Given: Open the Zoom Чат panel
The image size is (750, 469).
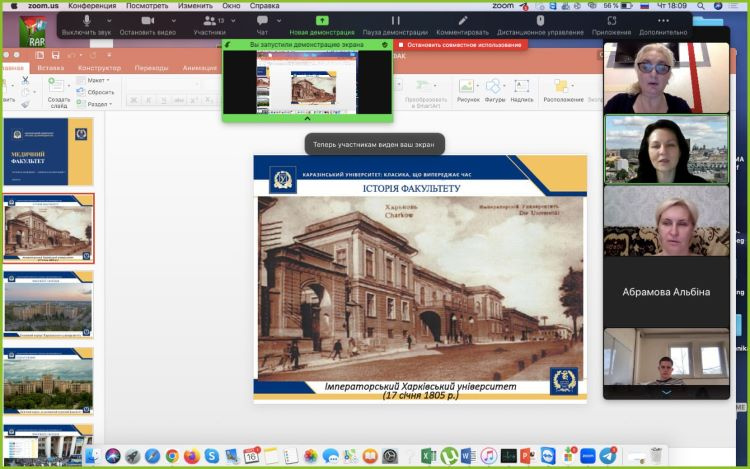Looking at the screenshot, I should (262, 25).
